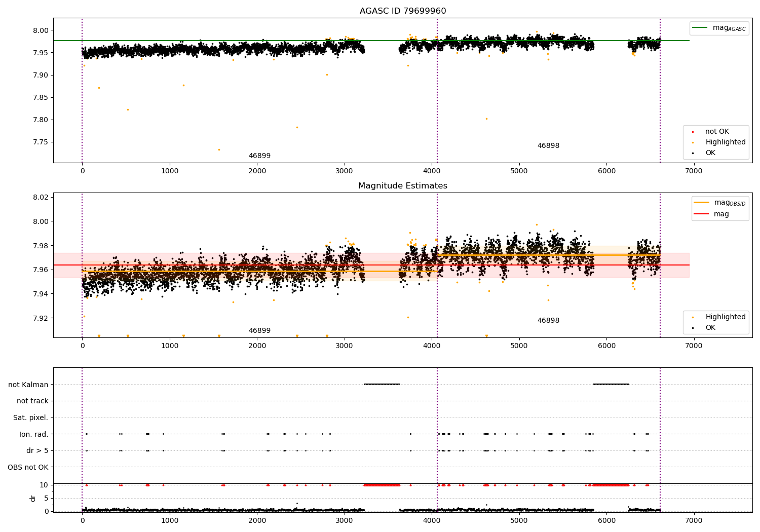This screenshot has height=532, width=760.
Task: Click the '7.80' y-axis tick
Action: point(41,120)
